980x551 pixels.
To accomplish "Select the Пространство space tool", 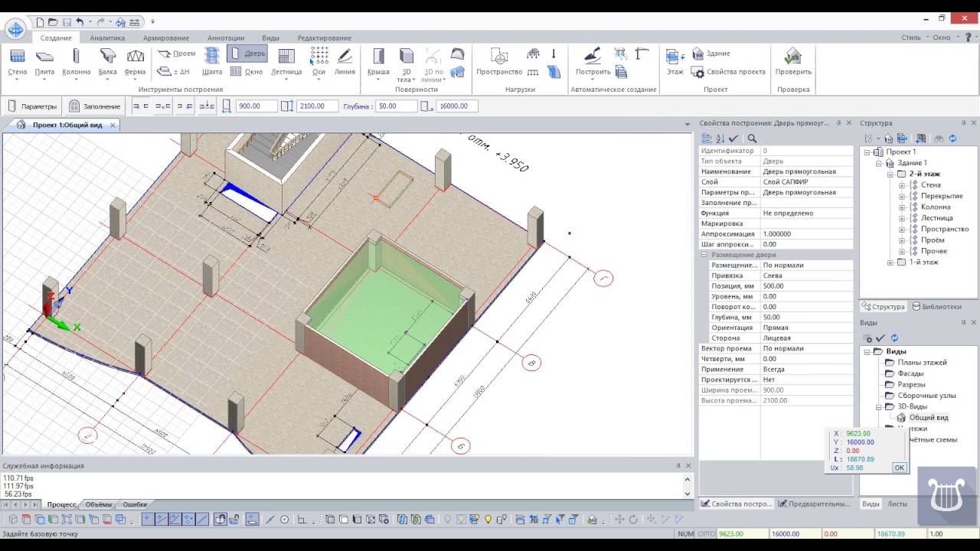I will click(499, 63).
